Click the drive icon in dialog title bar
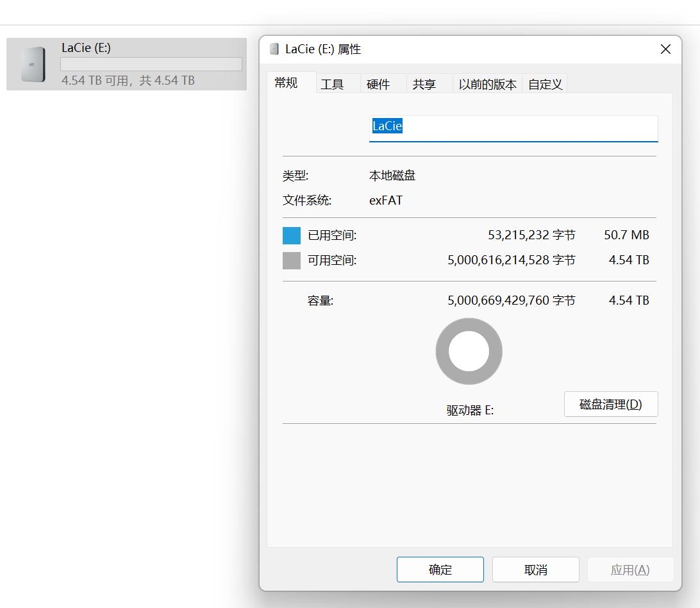Image resolution: width=700 pixels, height=608 pixels. [276, 49]
